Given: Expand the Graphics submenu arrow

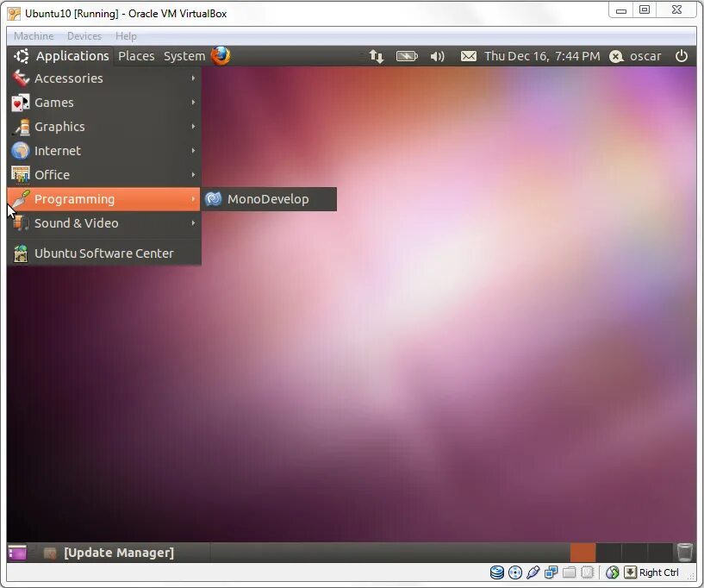Looking at the screenshot, I should point(193,127).
